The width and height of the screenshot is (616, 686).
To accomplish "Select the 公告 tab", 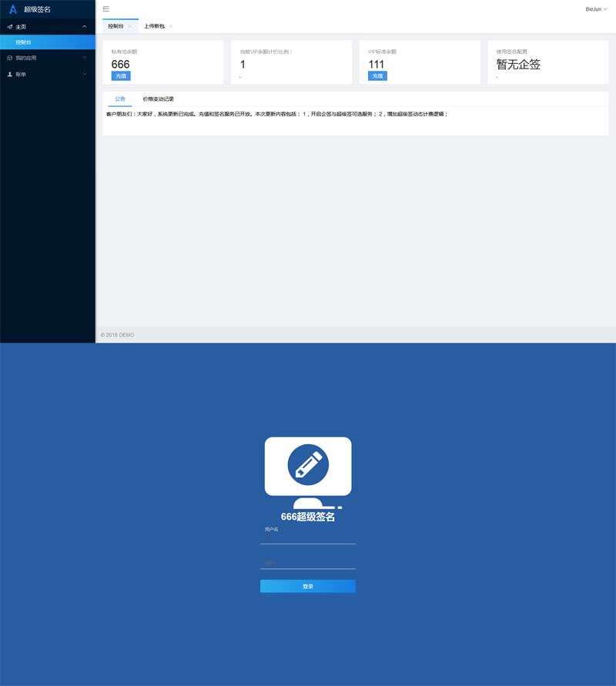I will click(120, 99).
